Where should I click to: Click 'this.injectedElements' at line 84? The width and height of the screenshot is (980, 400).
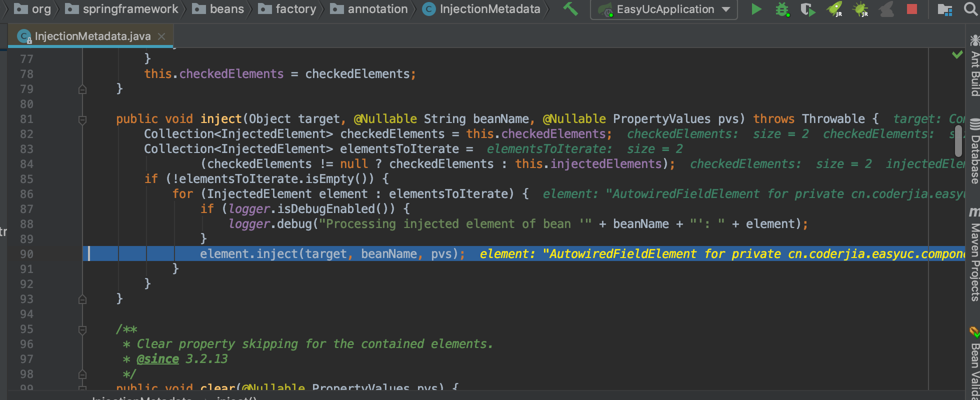tap(588, 164)
